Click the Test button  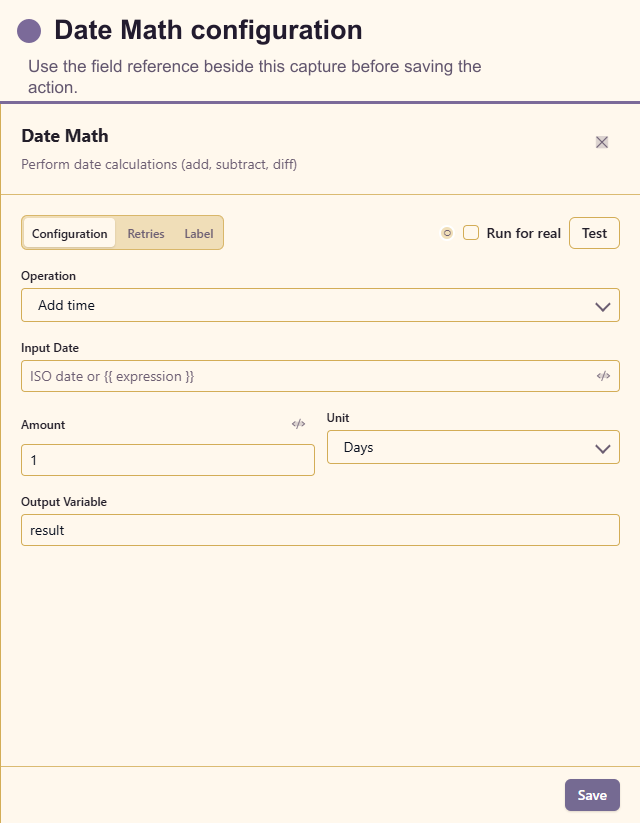[x=594, y=233]
